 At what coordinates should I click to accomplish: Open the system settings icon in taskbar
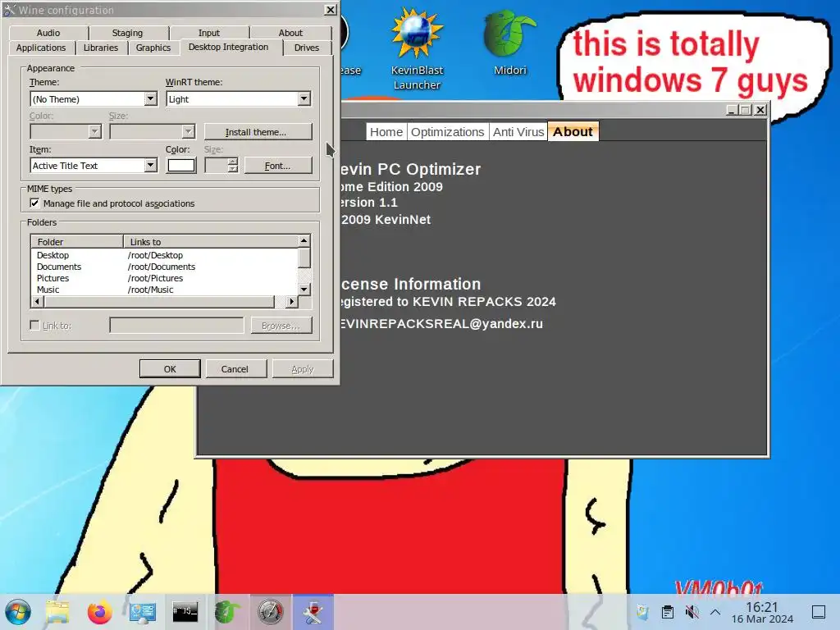click(x=143, y=612)
